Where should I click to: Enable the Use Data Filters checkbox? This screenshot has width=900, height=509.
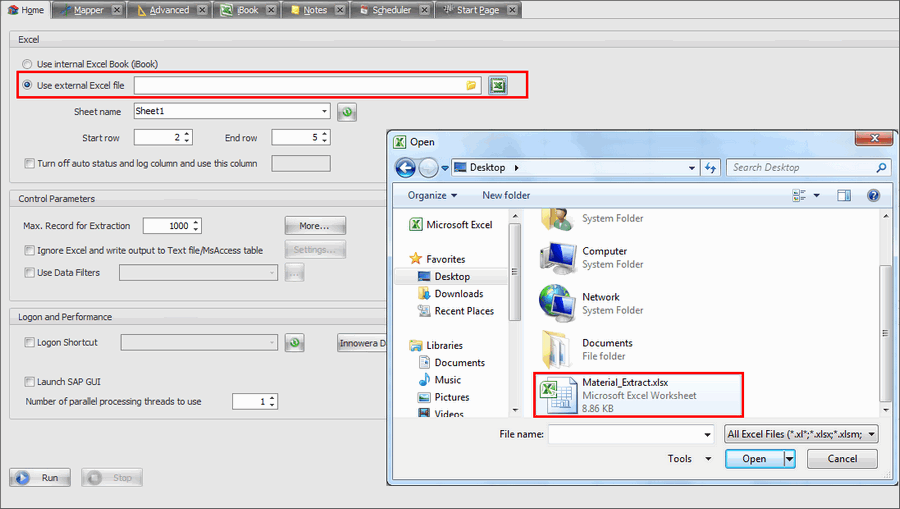click(29, 272)
